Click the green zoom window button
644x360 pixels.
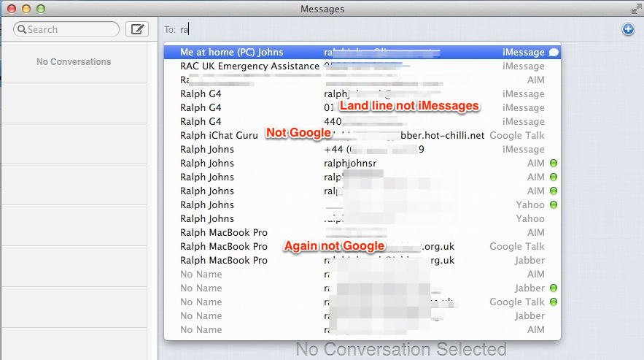coord(41,9)
